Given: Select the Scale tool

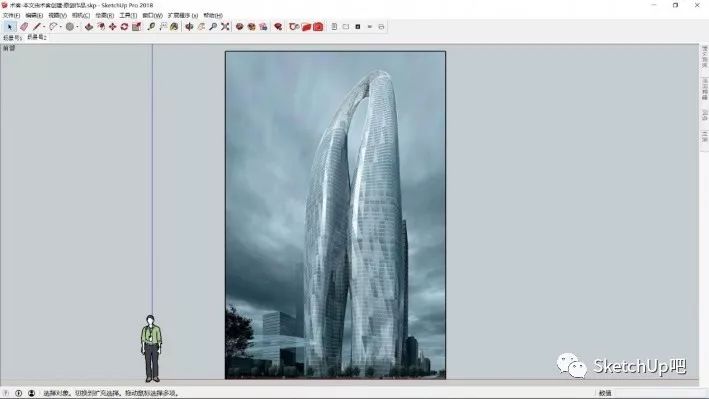Looking at the screenshot, I should click(x=137, y=27).
